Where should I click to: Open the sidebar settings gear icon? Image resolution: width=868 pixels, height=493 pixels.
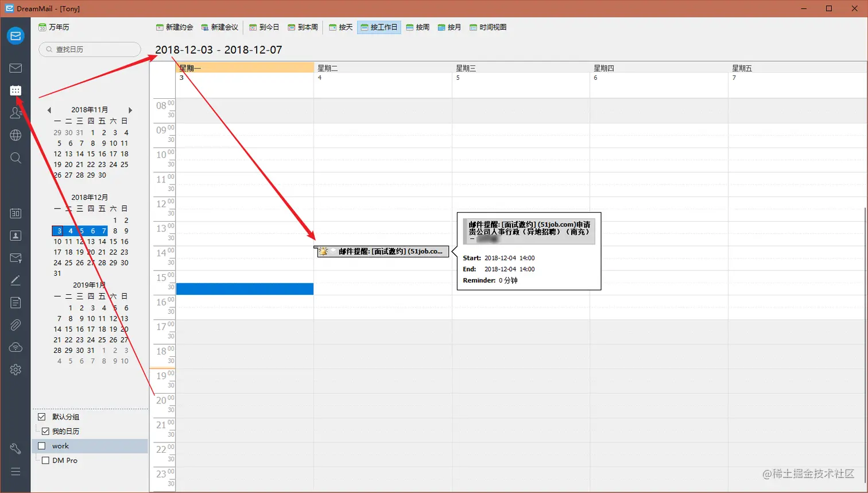(x=15, y=369)
